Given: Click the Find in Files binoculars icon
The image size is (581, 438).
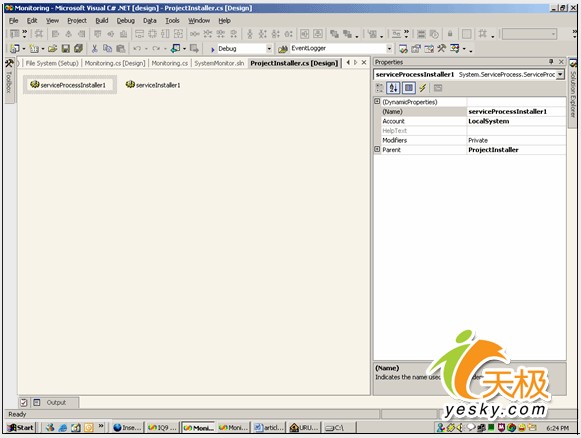Looking at the screenshot, I should click(283, 49).
